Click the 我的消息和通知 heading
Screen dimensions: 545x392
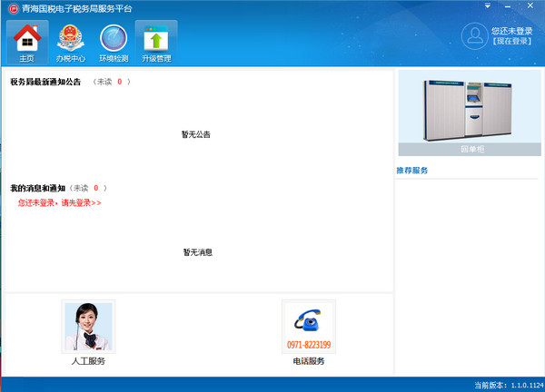pos(37,188)
